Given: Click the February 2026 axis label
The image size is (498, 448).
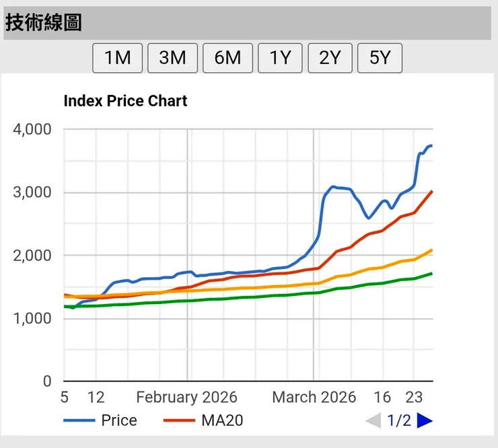Looking at the screenshot, I should tap(185, 397).
